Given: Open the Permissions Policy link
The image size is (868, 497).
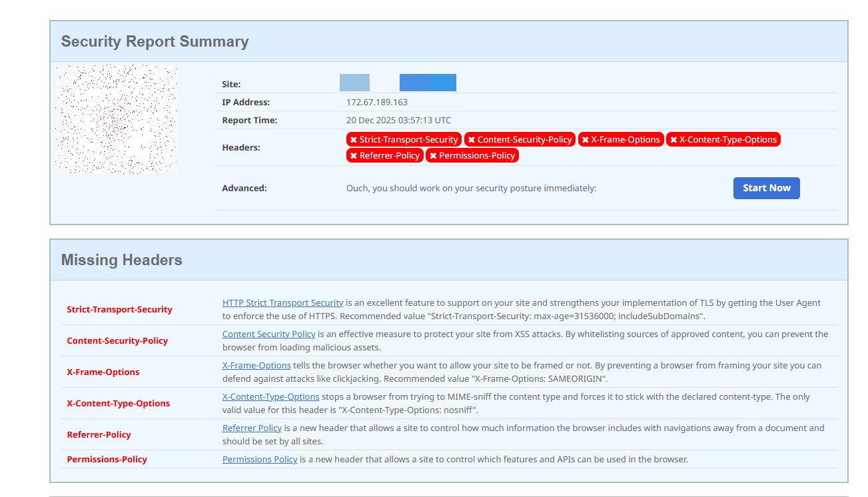Looking at the screenshot, I should point(260,459).
